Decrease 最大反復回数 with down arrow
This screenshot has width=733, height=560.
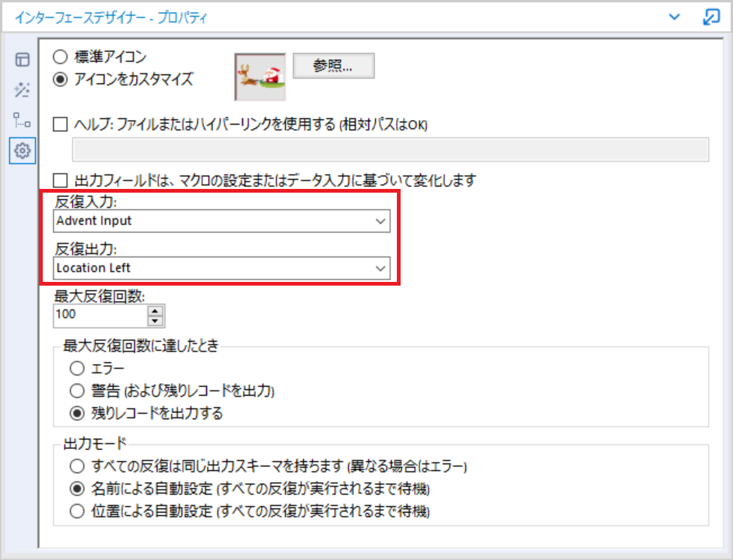tap(155, 321)
